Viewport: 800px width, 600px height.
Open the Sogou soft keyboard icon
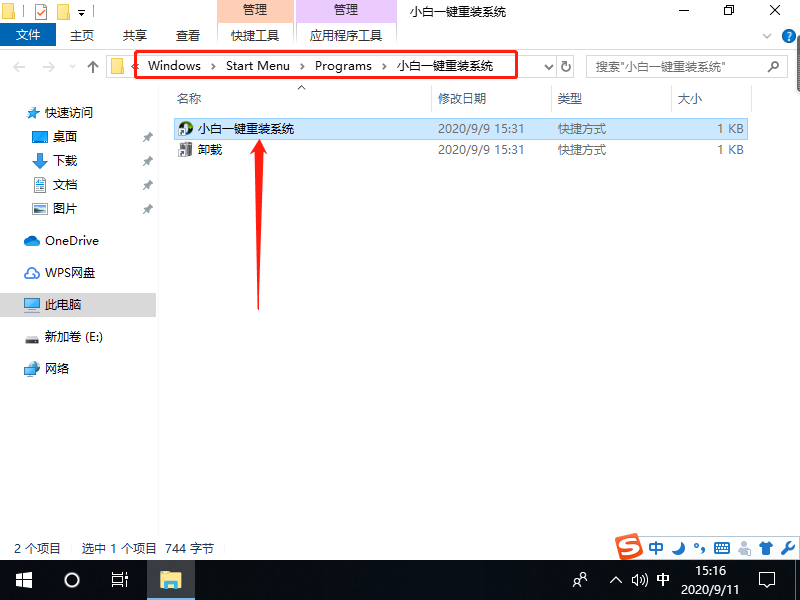(x=722, y=548)
